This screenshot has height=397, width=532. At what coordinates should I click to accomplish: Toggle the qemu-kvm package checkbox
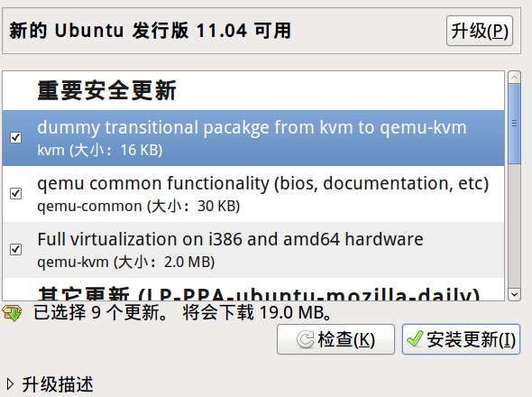tap(15, 250)
